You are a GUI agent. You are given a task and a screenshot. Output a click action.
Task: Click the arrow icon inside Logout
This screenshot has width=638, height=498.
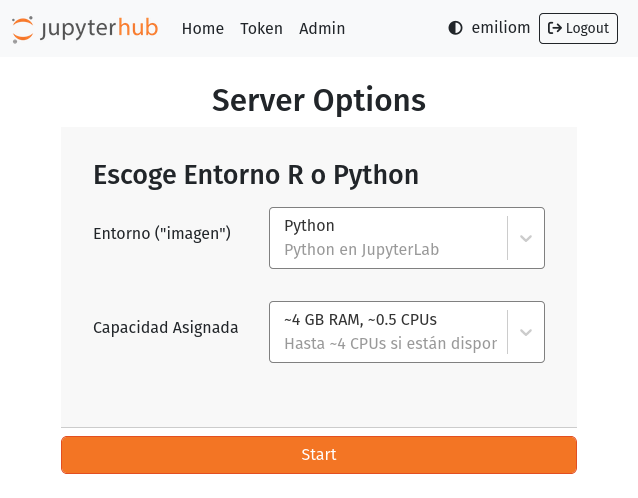555,28
